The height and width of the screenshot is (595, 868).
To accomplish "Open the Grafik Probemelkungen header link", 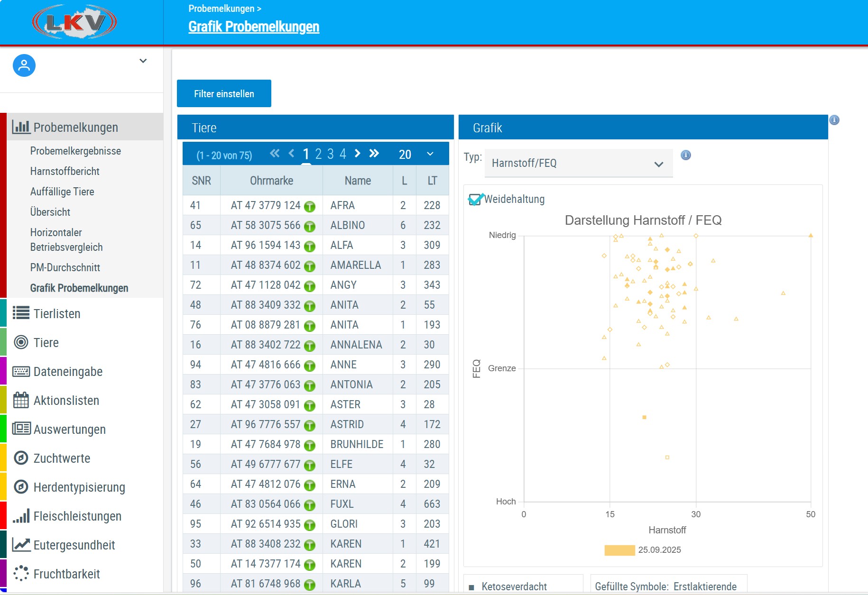I will 254,27.
